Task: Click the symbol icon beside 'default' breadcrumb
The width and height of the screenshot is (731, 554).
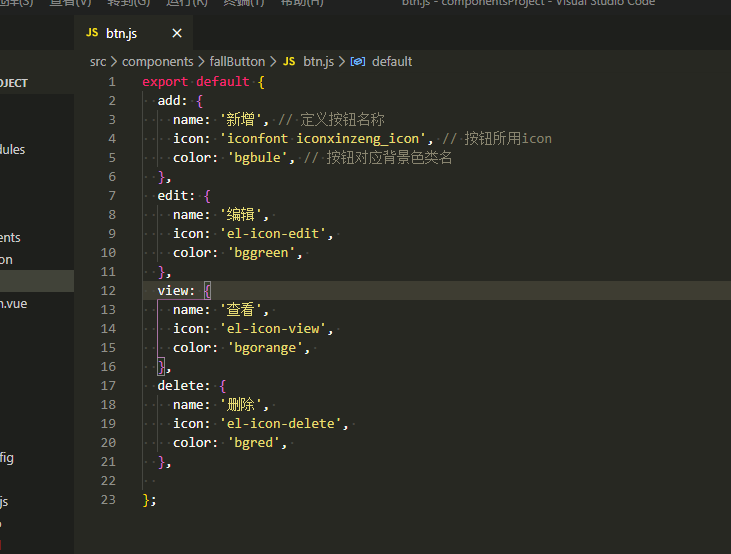Action: [x=358, y=62]
